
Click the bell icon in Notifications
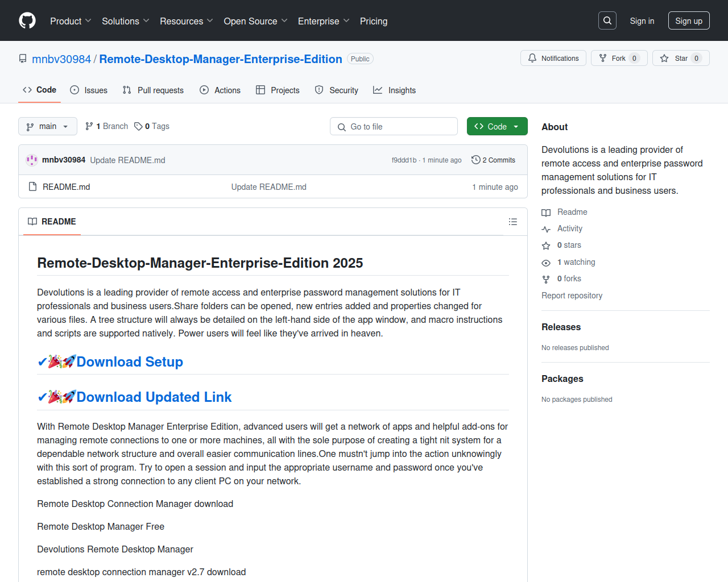coord(532,58)
